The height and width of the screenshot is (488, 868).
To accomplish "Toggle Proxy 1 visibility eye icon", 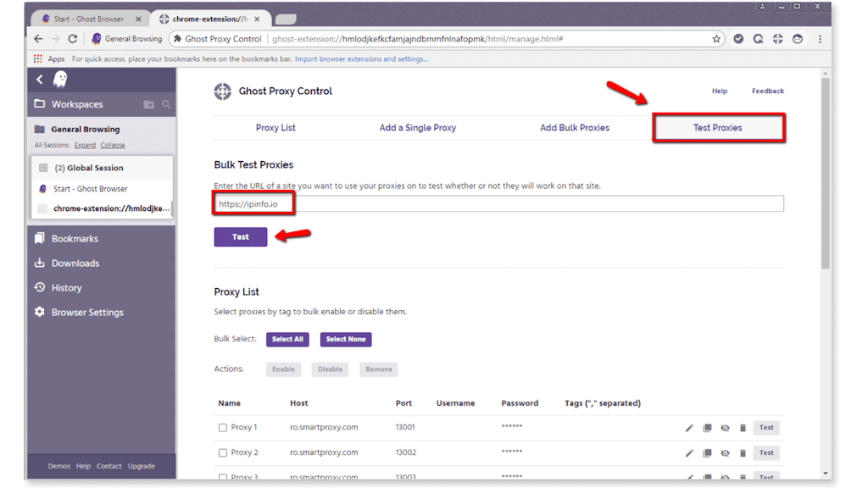I will tap(726, 428).
